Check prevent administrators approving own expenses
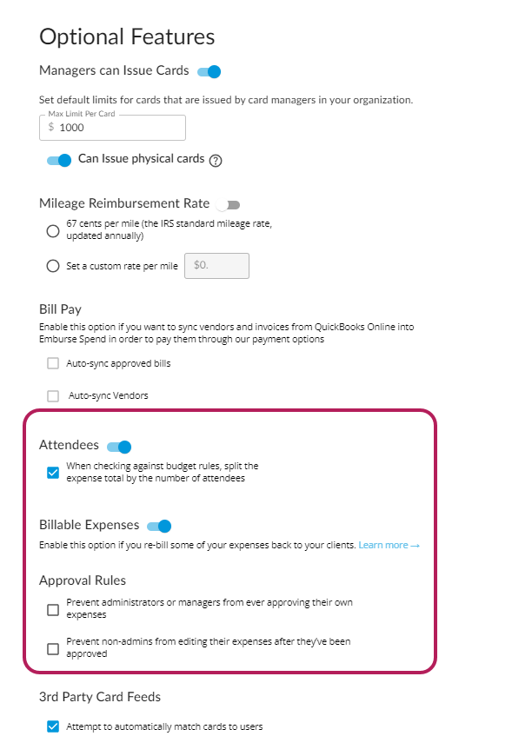 [53, 609]
